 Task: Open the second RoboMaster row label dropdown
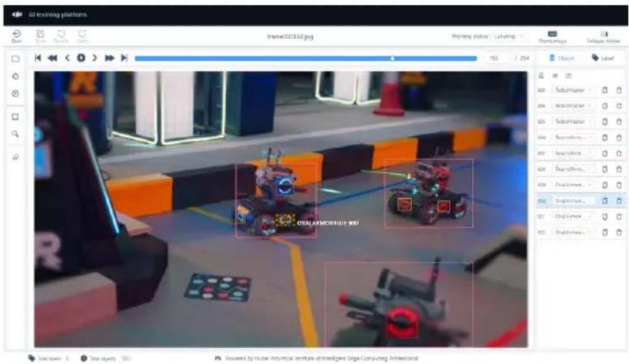point(573,106)
